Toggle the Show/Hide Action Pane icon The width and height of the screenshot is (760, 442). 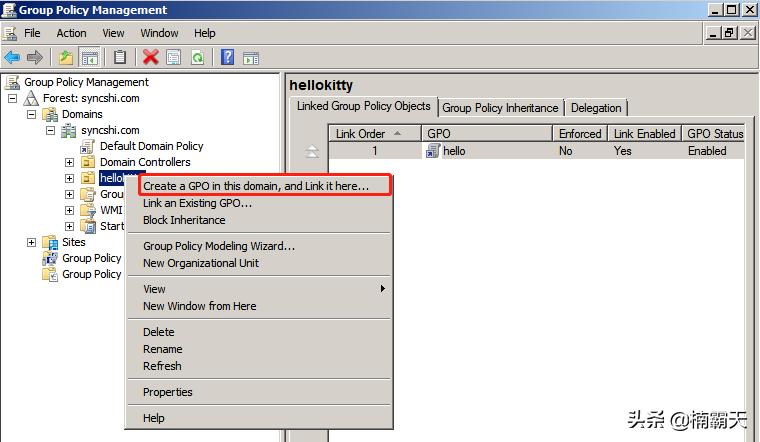(x=251, y=58)
